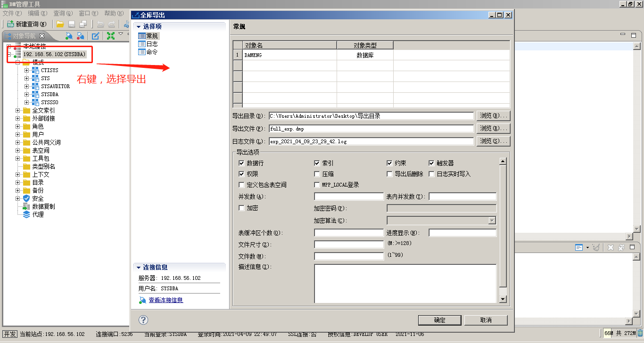This screenshot has width=644, height=343.
Task: Uncheck the 索引 export option
Action: coord(316,163)
